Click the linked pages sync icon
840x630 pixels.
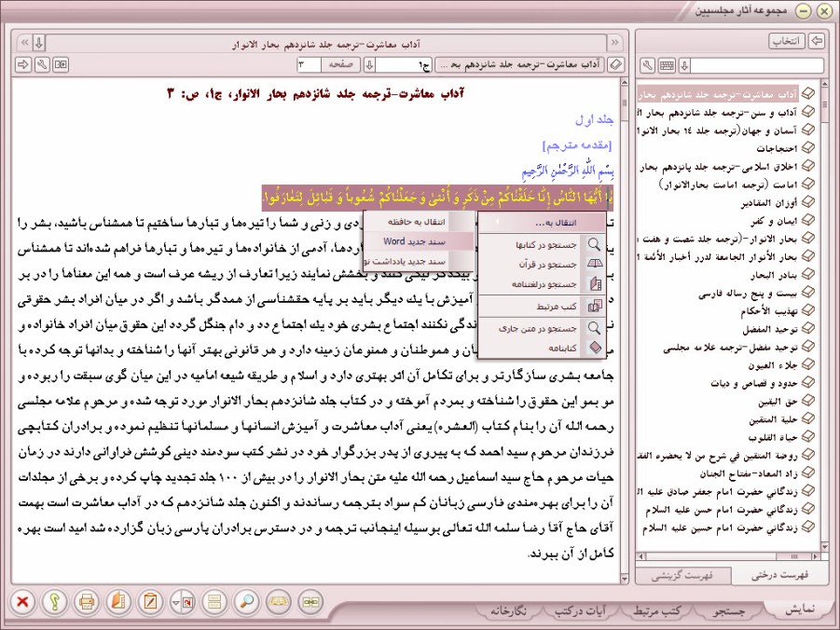310,601
